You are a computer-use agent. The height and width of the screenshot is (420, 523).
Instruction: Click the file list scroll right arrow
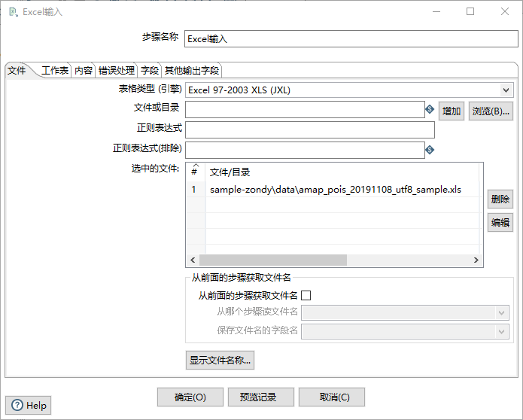476,260
